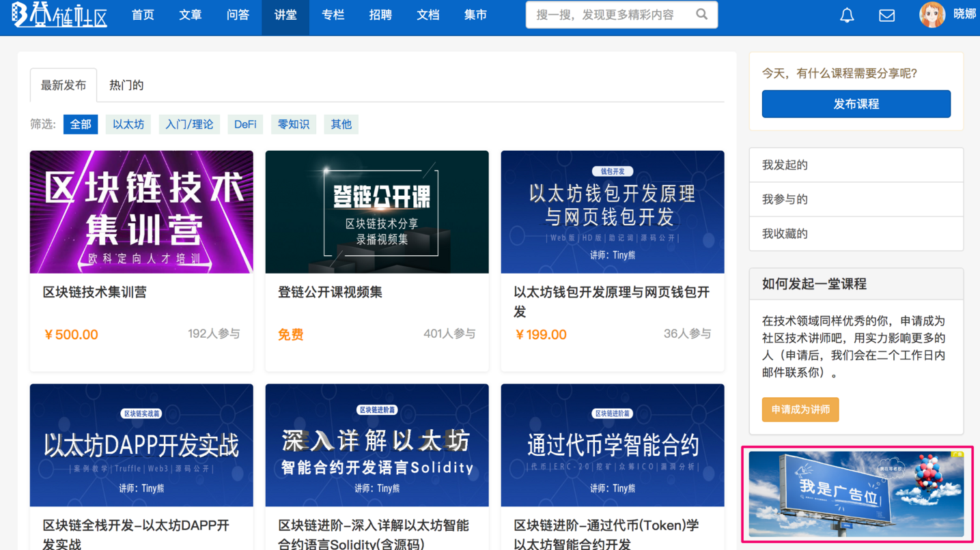The height and width of the screenshot is (550, 980).
Task: Click the 免费 price label
Action: (x=290, y=334)
